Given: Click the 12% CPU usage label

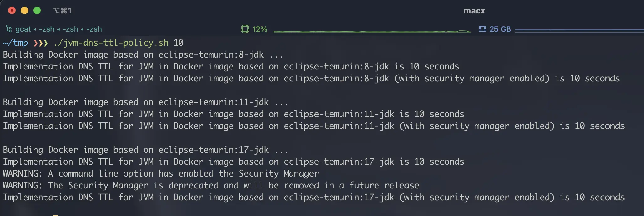Looking at the screenshot, I should [260, 29].
